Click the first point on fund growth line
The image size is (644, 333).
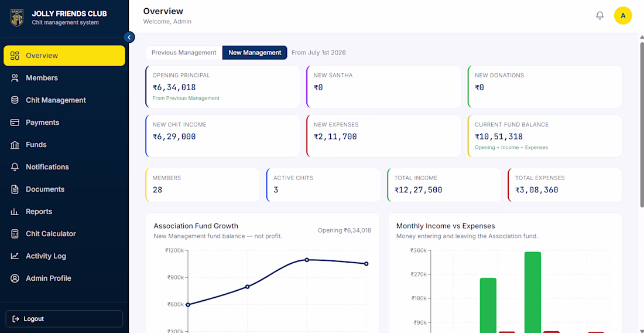click(188, 305)
